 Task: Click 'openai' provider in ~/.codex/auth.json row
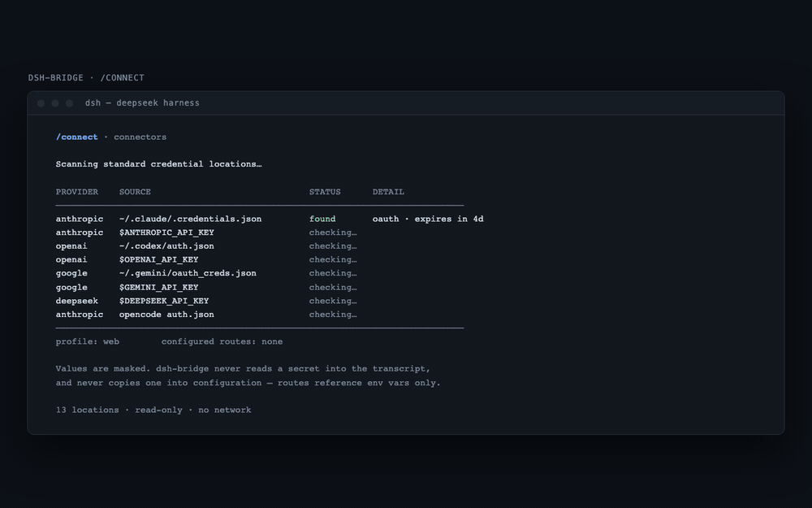point(71,245)
